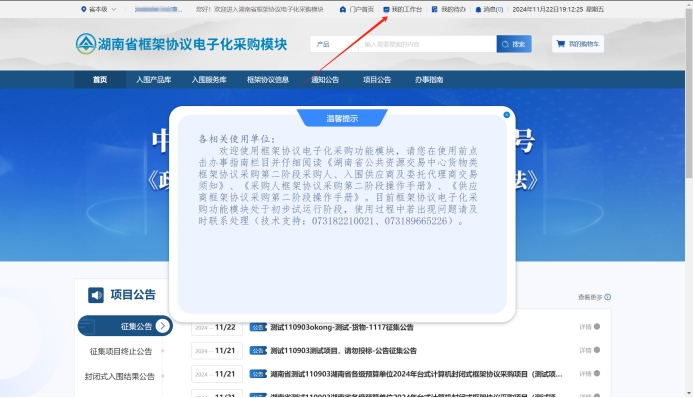Click 详情 for 测试110903测试项目 row
This screenshot has width=693, height=398.
589,350
